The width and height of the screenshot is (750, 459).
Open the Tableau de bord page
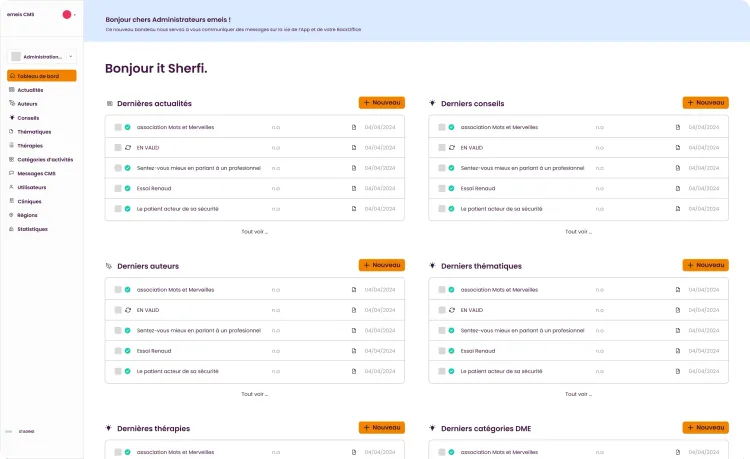pyautogui.click(x=42, y=76)
